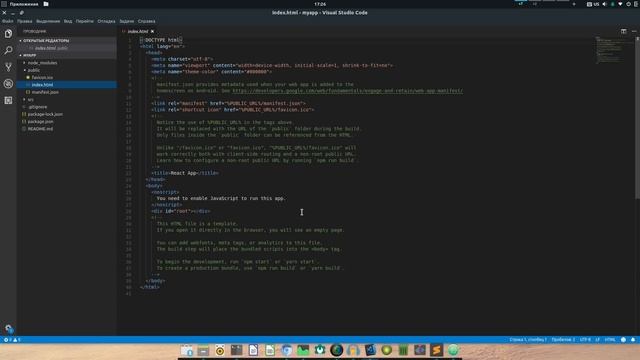Open the Вид menu
This screenshot has width=640, height=360.
click(x=68, y=21)
